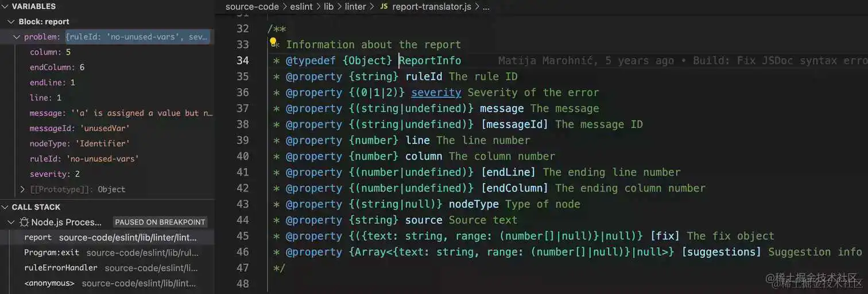The height and width of the screenshot is (294, 868).
Task: Click the highlighted problem value text
Action: pyautogui.click(x=137, y=37)
